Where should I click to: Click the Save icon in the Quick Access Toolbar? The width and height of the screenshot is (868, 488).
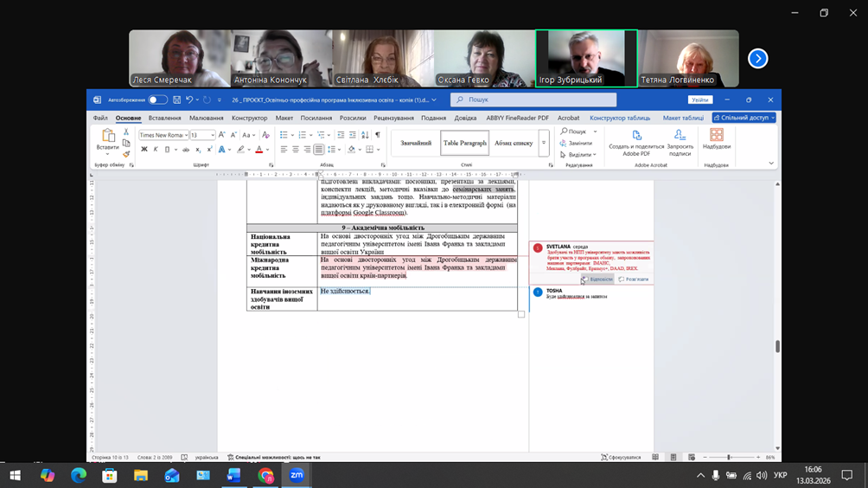[176, 100]
